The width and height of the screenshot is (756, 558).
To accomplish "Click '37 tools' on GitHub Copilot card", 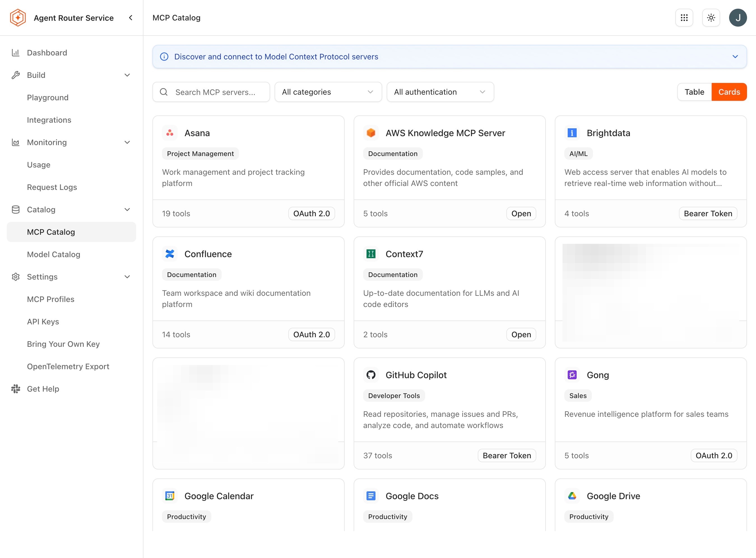I will pyautogui.click(x=378, y=455).
